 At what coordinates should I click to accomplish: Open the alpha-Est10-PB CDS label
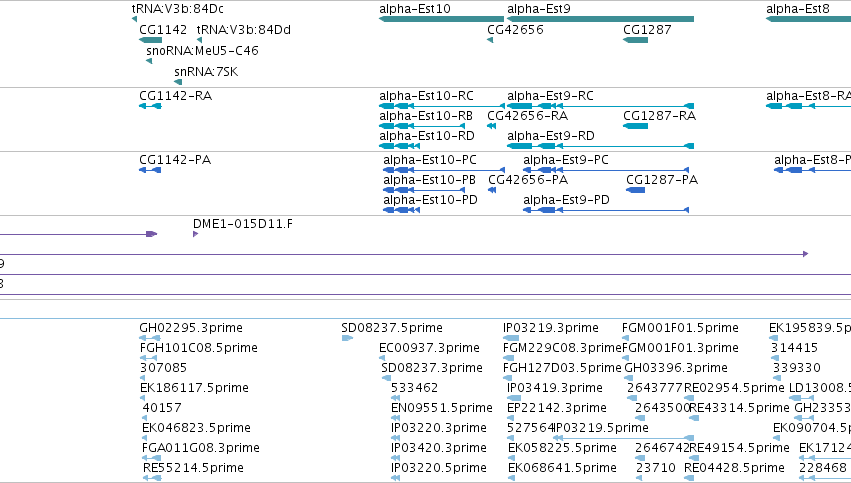click(x=429, y=180)
